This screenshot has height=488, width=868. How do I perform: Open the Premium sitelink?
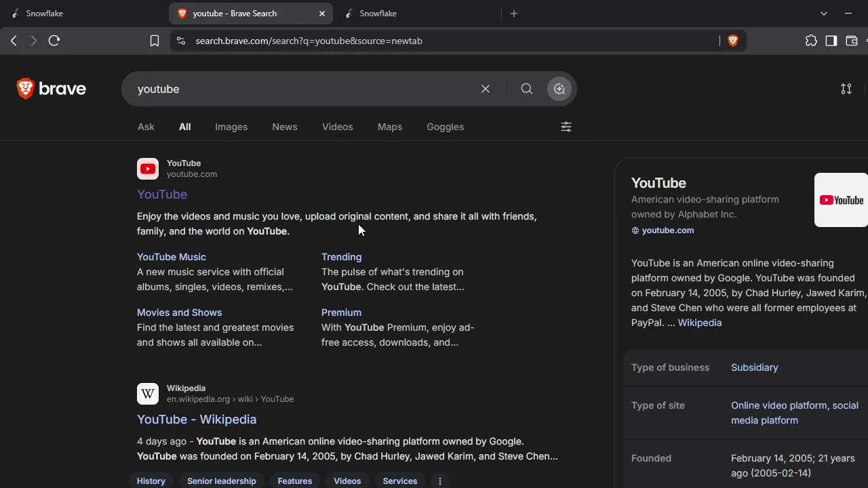(x=342, y=312)
